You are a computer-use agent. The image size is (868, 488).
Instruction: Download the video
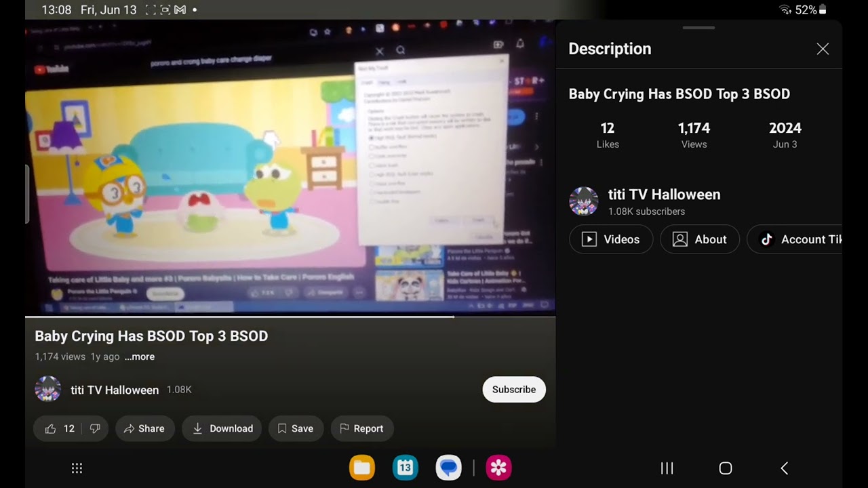[222, 428]
